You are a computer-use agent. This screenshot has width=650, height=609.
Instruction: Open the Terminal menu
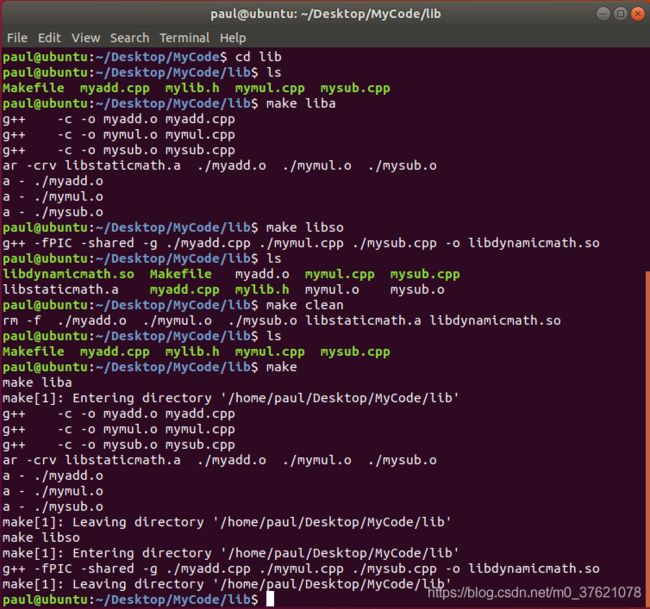pos(184,38)
